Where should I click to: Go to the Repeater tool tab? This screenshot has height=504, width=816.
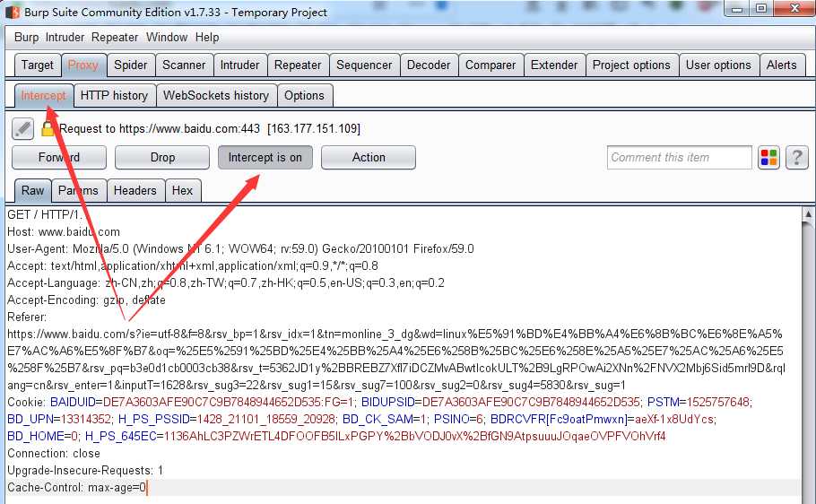tap(298, 65)
